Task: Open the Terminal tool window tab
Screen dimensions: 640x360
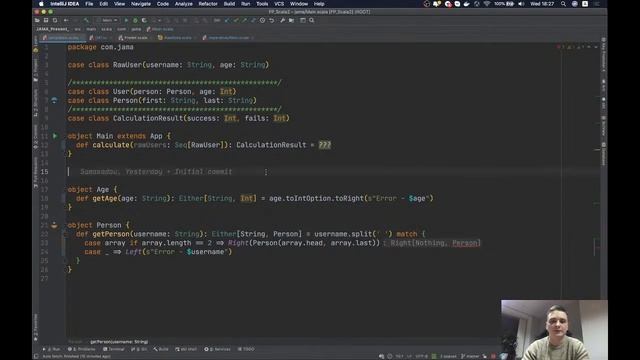Action: tap(114, 349)
